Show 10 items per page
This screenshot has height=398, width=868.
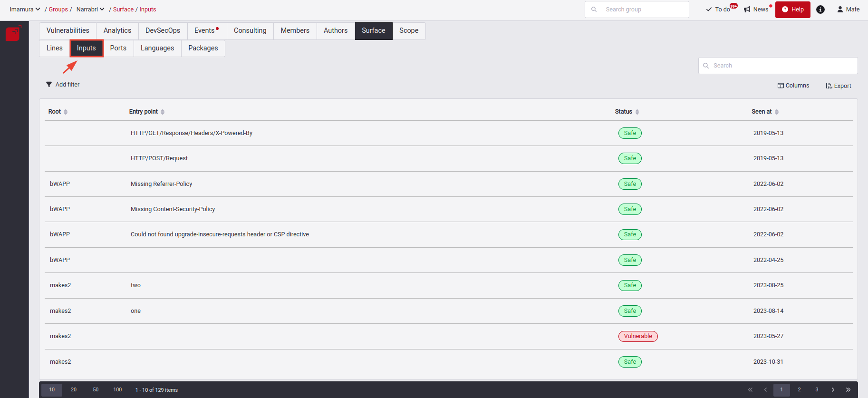tap(52, 390)
